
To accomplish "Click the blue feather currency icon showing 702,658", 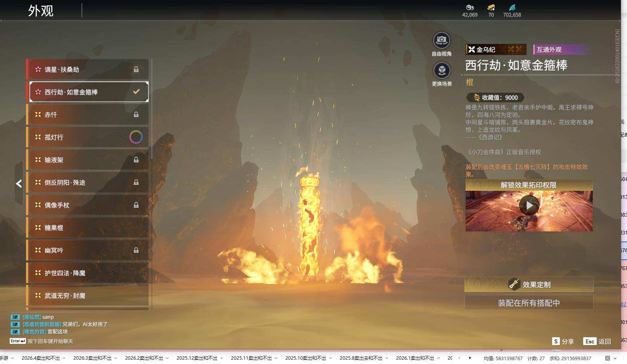I will click(512, 7).
